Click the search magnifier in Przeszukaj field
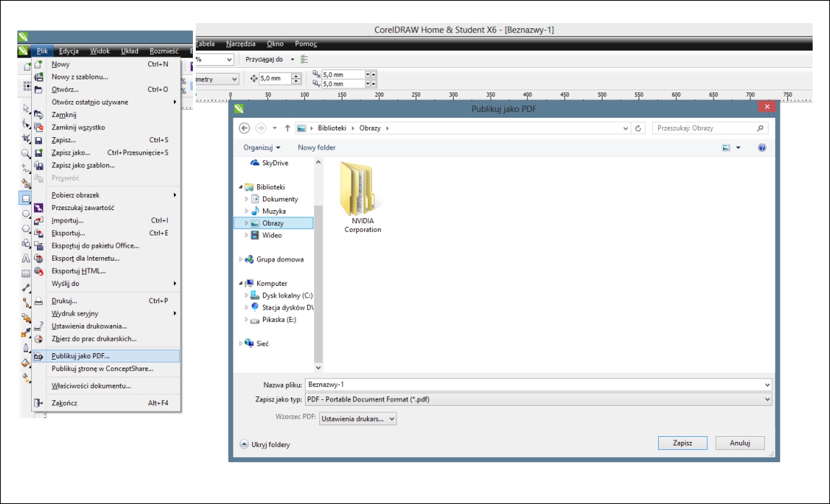Image resolution: width=830 pixels, height=504 pixels. point(760,128)
